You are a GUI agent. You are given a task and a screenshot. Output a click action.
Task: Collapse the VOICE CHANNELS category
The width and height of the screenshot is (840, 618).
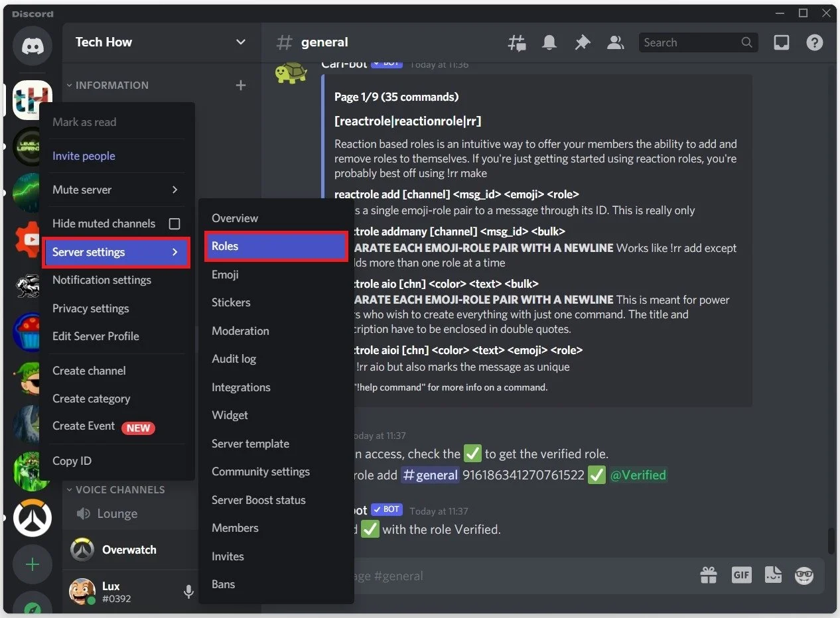[x=115, y=489]
